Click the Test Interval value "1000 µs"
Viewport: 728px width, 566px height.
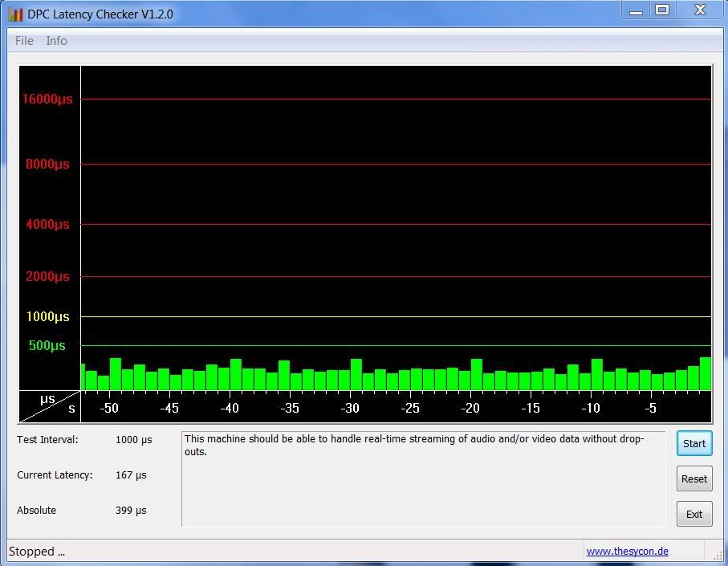click(134, 440)
